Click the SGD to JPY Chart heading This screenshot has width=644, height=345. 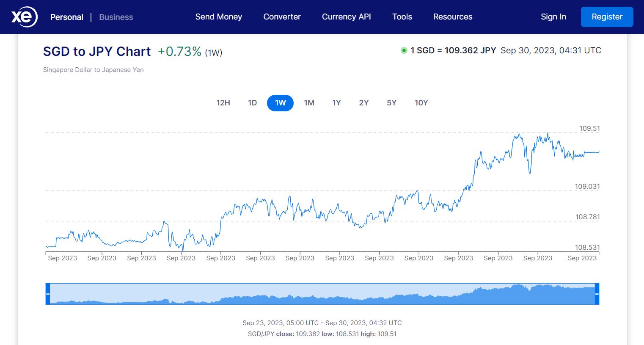point(96,51)
